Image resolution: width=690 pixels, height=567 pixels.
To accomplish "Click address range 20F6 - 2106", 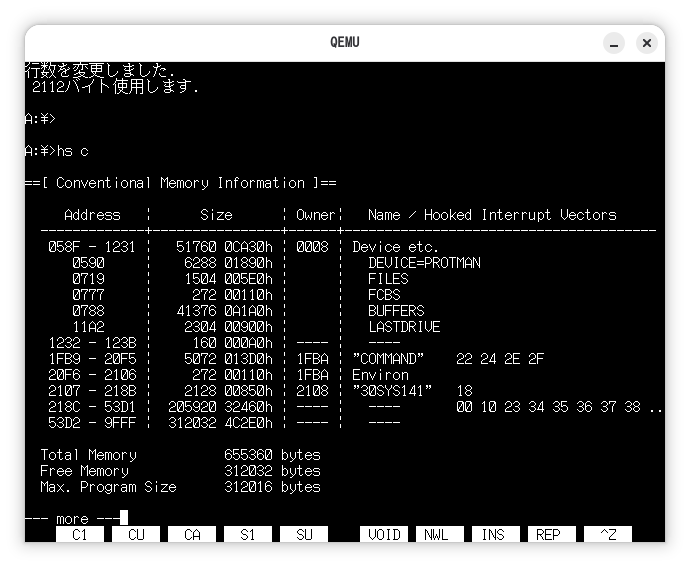I will [92, 375].
